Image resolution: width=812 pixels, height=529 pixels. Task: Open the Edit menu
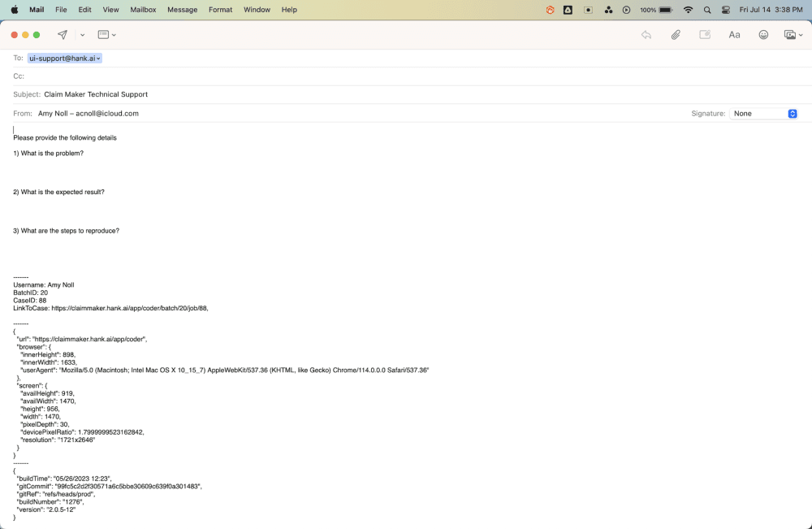pyautogui.click(x=85, y=9)
